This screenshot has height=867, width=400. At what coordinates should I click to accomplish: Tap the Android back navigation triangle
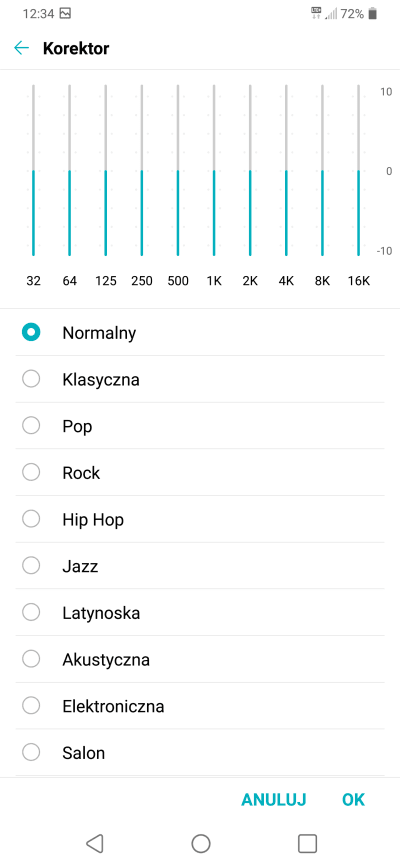point(95,843)
